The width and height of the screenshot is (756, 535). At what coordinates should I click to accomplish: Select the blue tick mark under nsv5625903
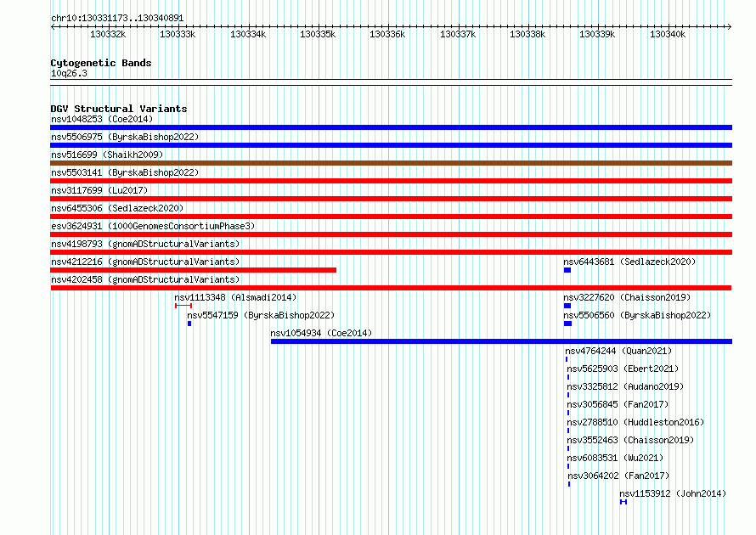point(568,377)
